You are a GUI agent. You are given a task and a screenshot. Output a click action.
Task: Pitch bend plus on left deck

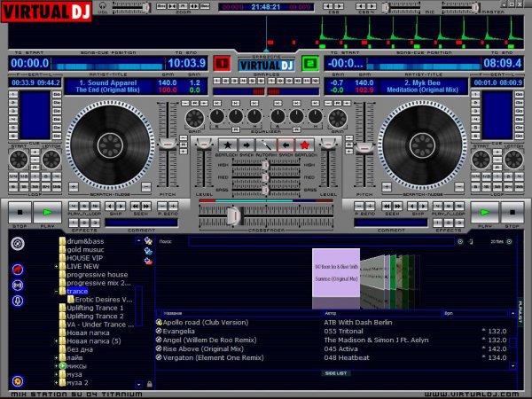[173, 206]
